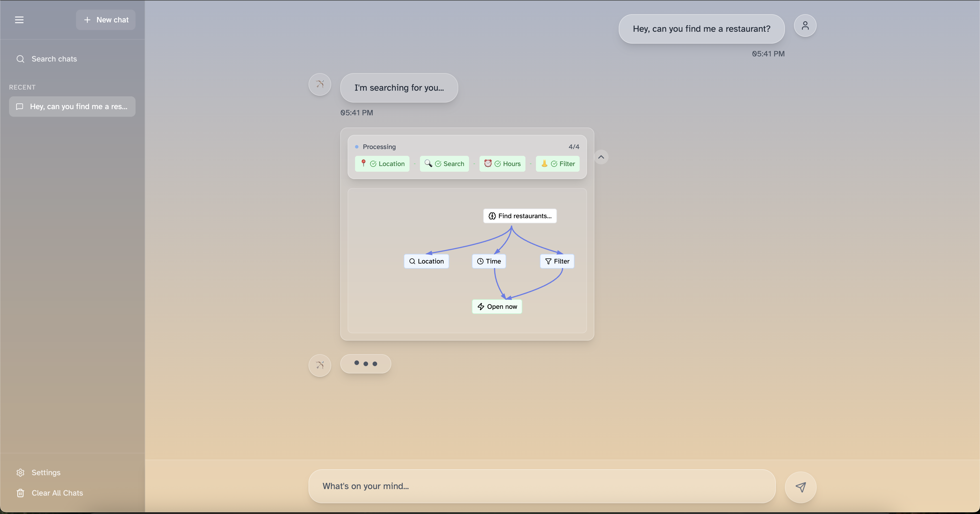
Task: Click the send message paper plane icon
Action: (x=801, y=487)
